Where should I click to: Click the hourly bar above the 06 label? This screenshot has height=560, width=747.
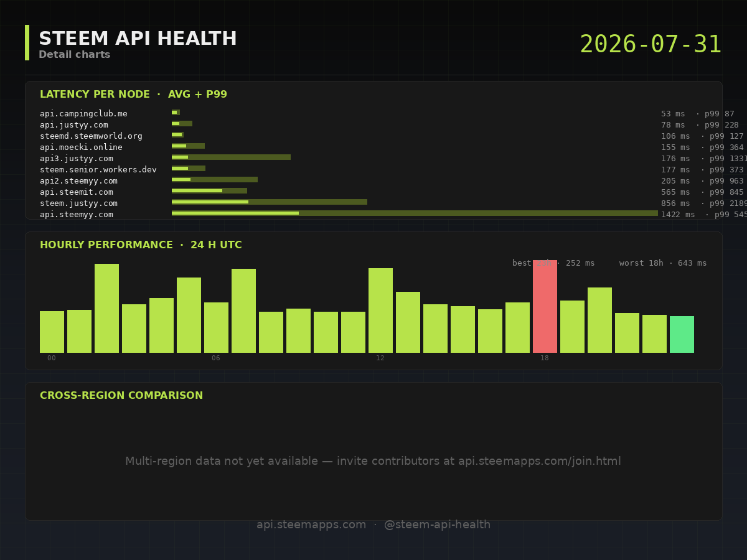click(216, 327)
